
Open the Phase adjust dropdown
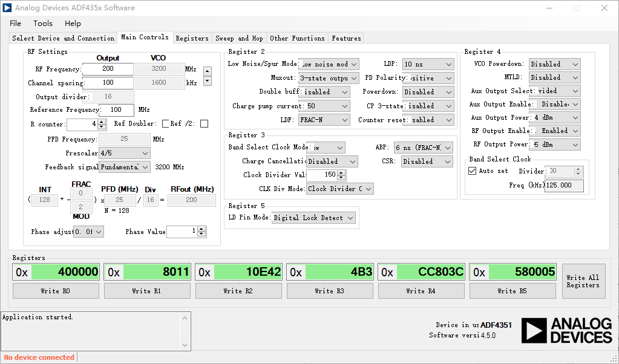click(89, 232)
